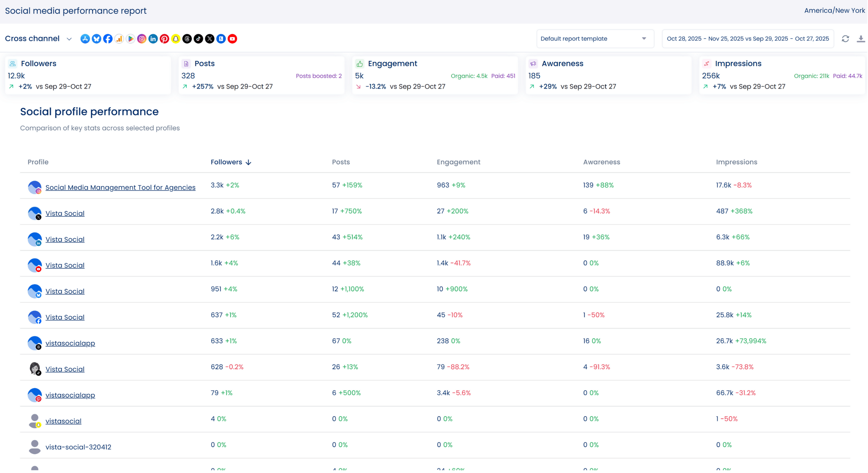Screen dimensions: 868x473
Task: Click the YouTube channel icon in toolbar
Action: [x=232, y=39]
